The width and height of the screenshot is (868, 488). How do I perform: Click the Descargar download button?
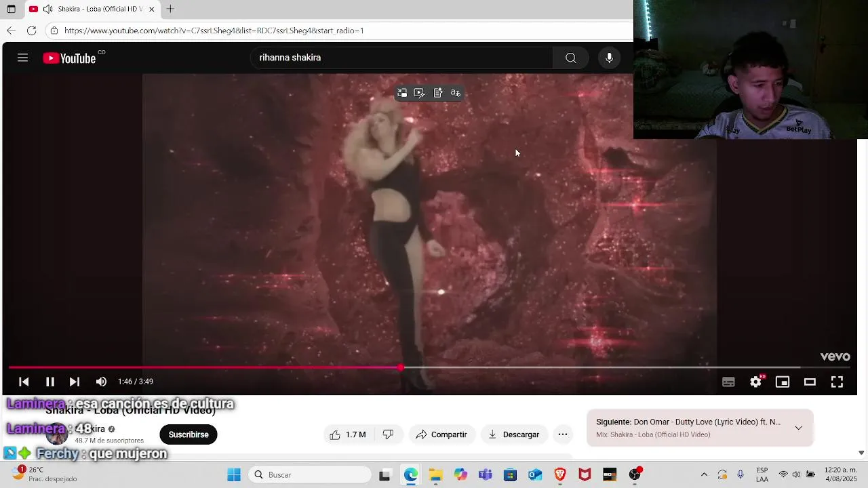click(514, 434)
